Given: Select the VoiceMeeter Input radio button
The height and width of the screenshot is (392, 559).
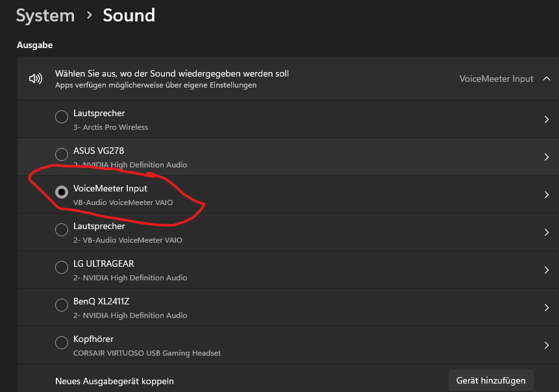Looking at the screenshot, I should (62, 192).
